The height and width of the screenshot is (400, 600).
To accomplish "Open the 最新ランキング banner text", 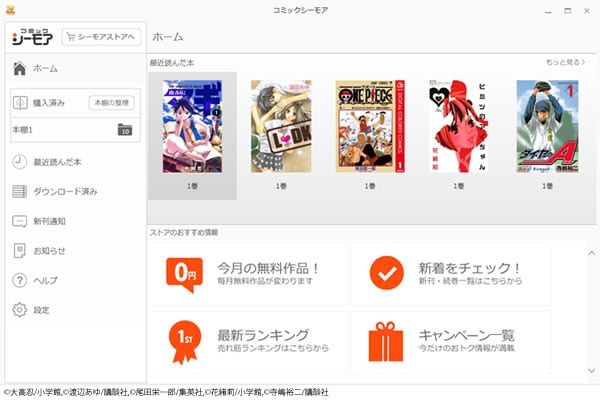I will pos(263,335).
